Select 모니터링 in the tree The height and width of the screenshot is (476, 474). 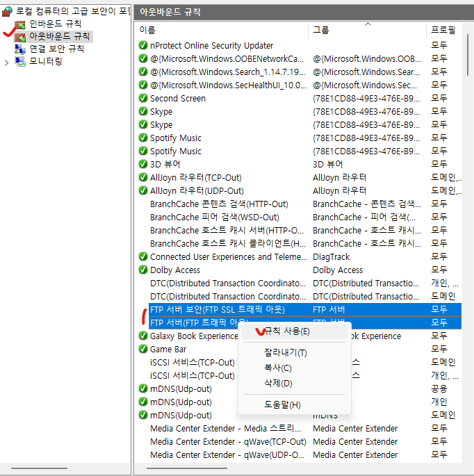tap(46, 61)
